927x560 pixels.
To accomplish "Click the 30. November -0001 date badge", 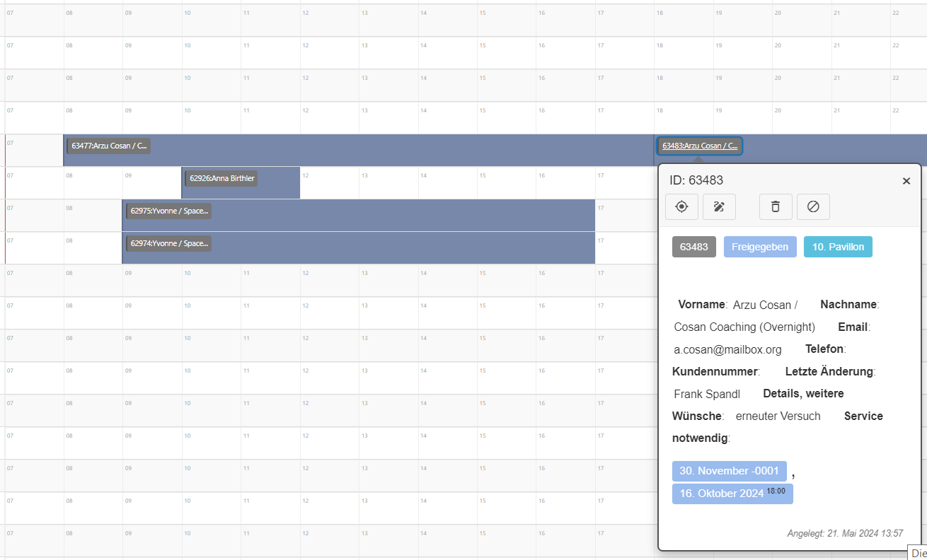I will pyautogui.click(x=729, y=471).
